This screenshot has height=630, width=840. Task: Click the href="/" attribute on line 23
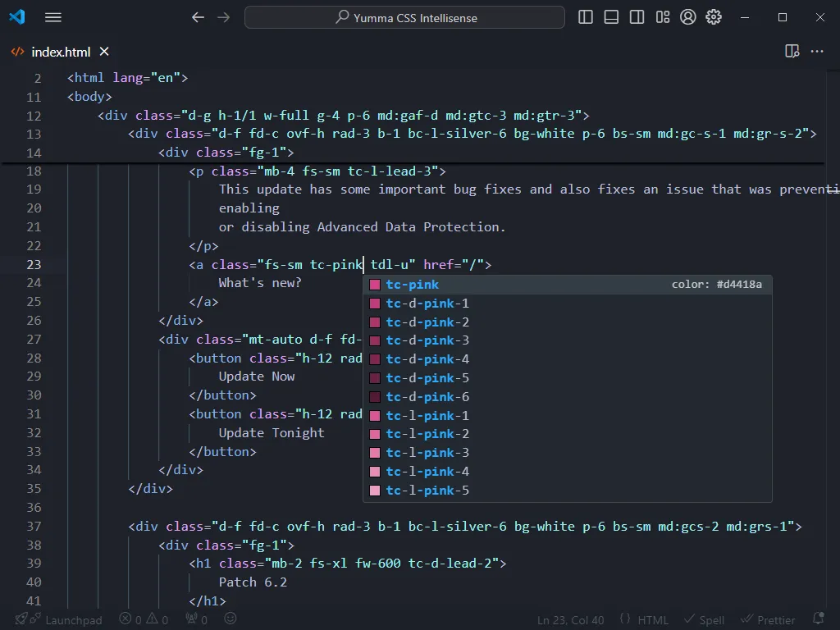coord(454,265)
